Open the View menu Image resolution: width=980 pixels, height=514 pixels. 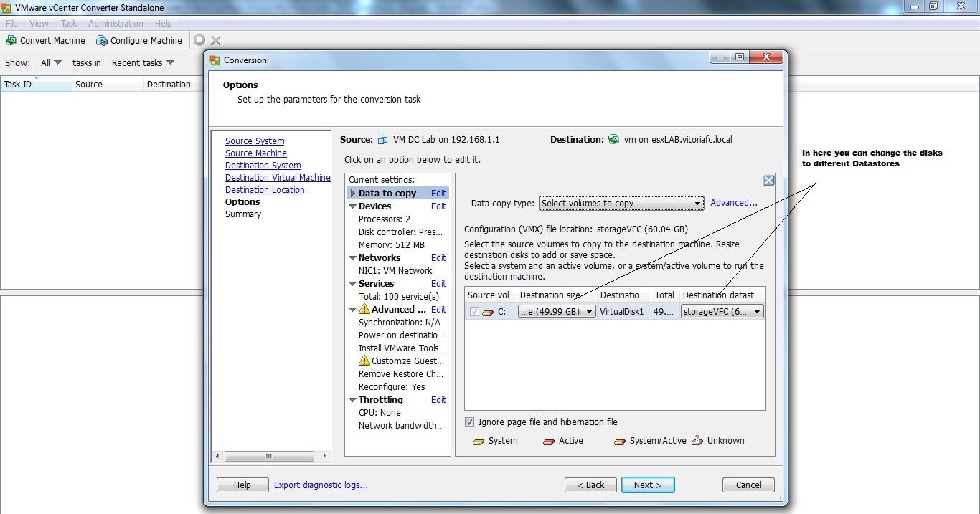point(39,24)
